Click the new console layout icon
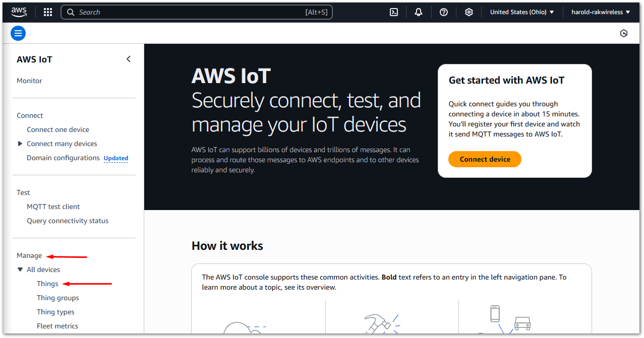 click(x=624, y=33)
